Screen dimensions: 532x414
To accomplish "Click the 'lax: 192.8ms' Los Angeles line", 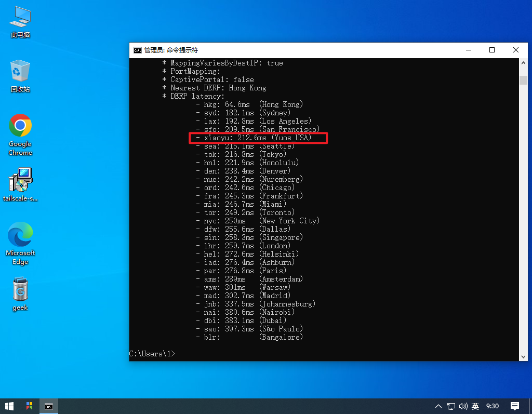I will point(254,121).
